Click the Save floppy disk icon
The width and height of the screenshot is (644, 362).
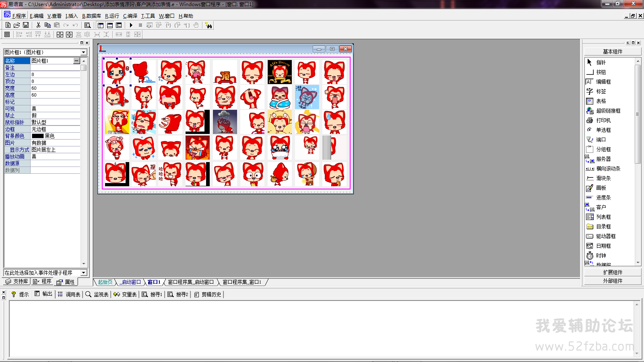(26, 25)
